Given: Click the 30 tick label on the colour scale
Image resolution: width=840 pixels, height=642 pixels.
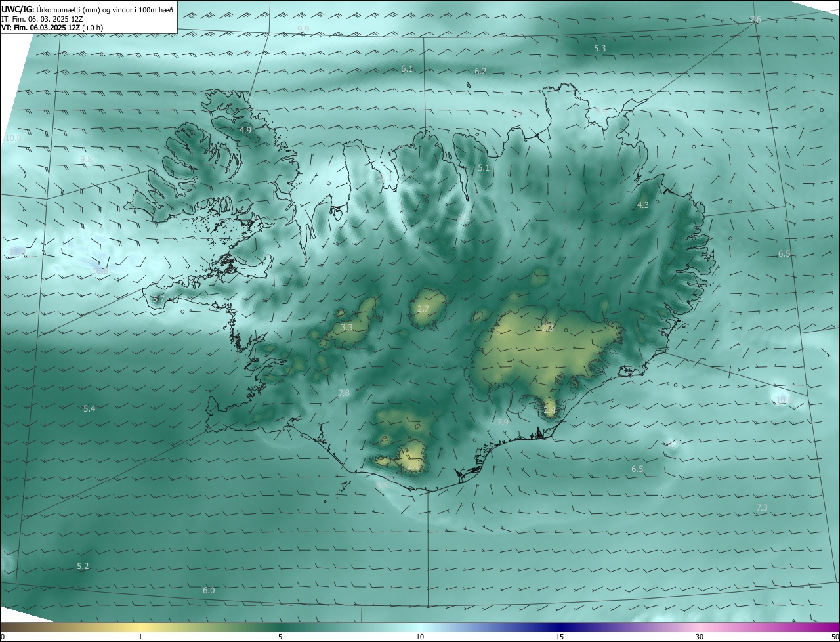Looking at the screenshot, I should tap(700, 637).
